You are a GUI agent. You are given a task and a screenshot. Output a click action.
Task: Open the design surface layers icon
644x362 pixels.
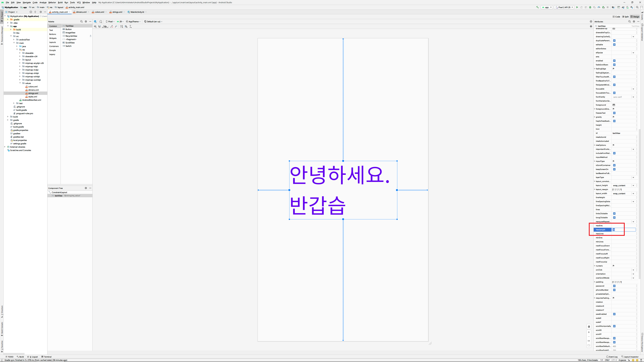click(x=95, y=21)
